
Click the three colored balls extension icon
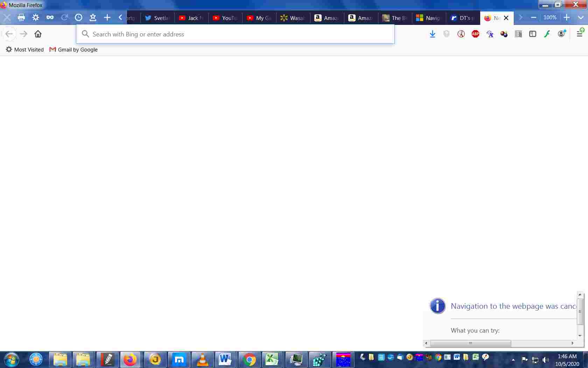pos(504,34)
